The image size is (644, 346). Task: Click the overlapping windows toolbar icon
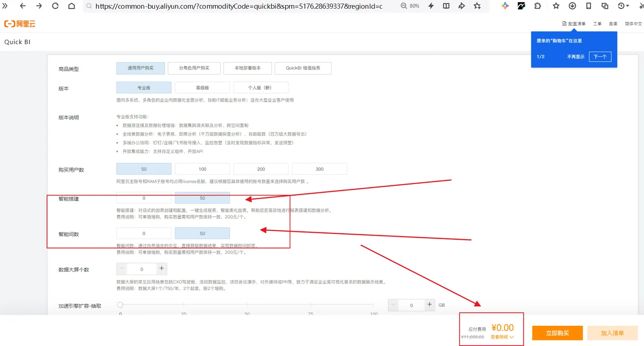[605, 6]
